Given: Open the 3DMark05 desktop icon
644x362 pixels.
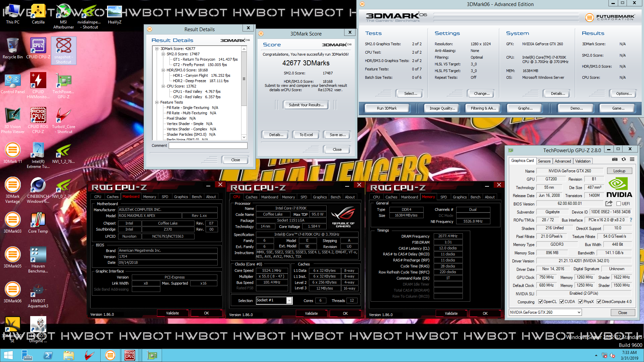Looking at the screenshot, I should [13, 257].
